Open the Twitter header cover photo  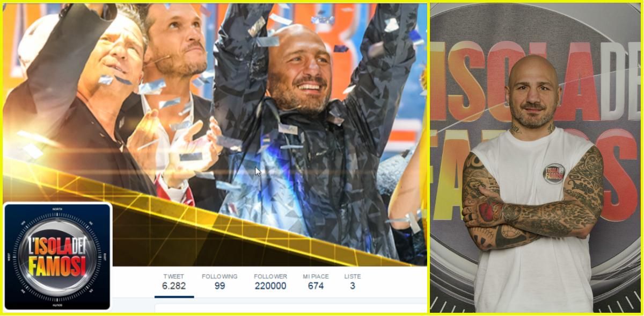pyautogui.click(x=215, y=134)
